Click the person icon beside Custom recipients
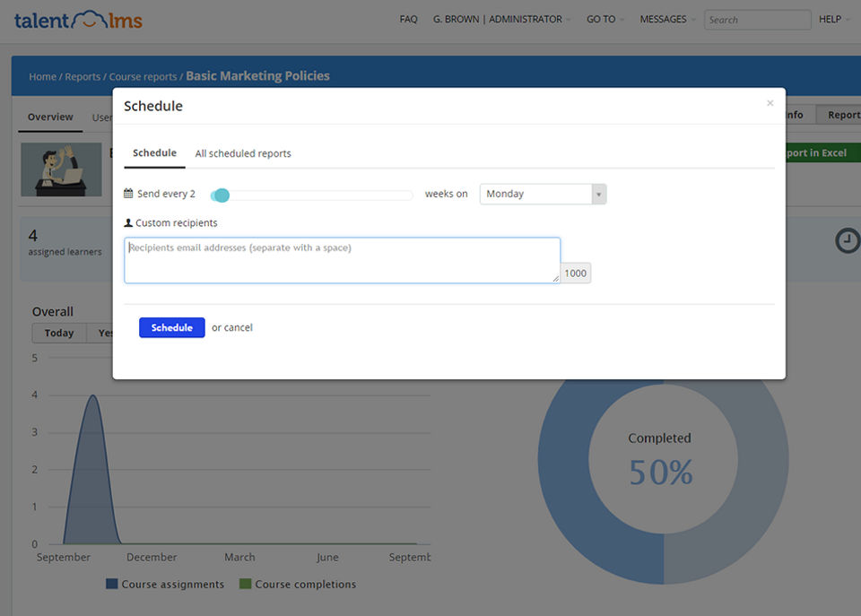The height and width of the screenshot is (616, 861). click(128, 223)
